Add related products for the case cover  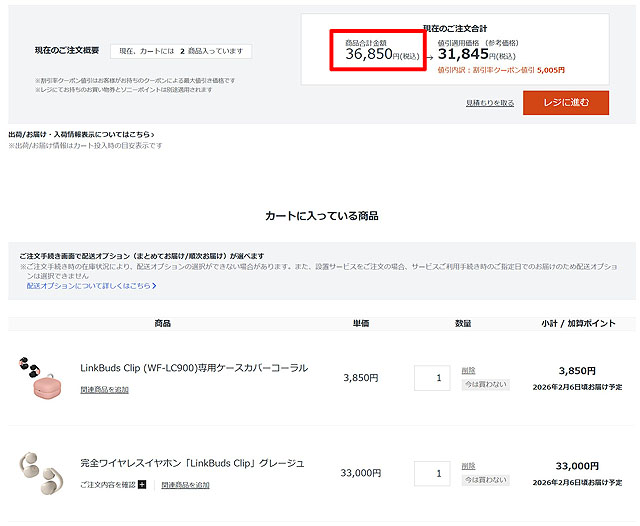(104, 390)
